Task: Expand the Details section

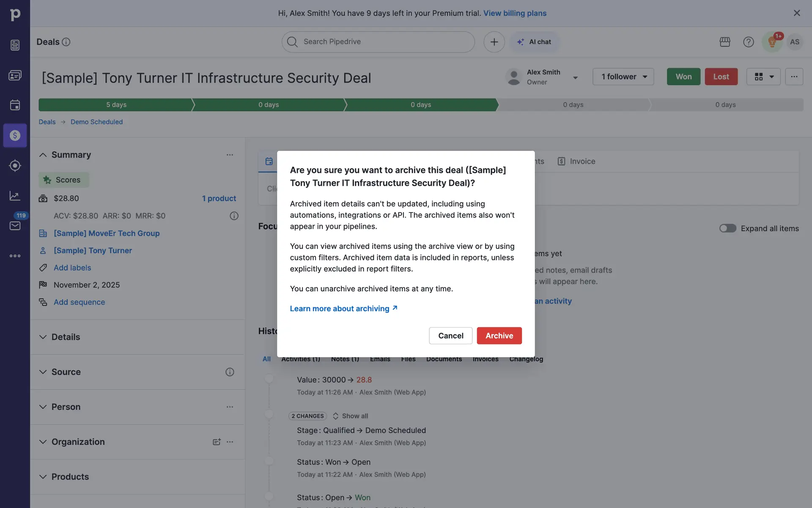Action: point(66,337)
